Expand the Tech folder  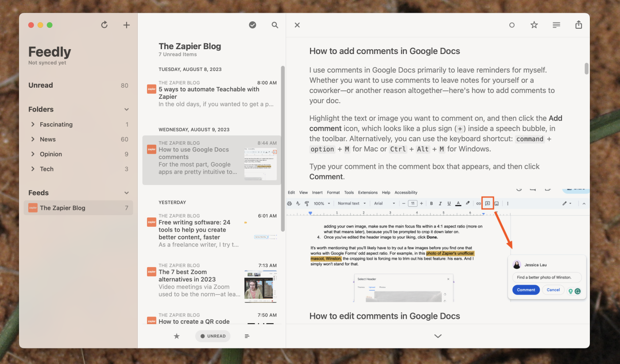click(x=33, y=169)
